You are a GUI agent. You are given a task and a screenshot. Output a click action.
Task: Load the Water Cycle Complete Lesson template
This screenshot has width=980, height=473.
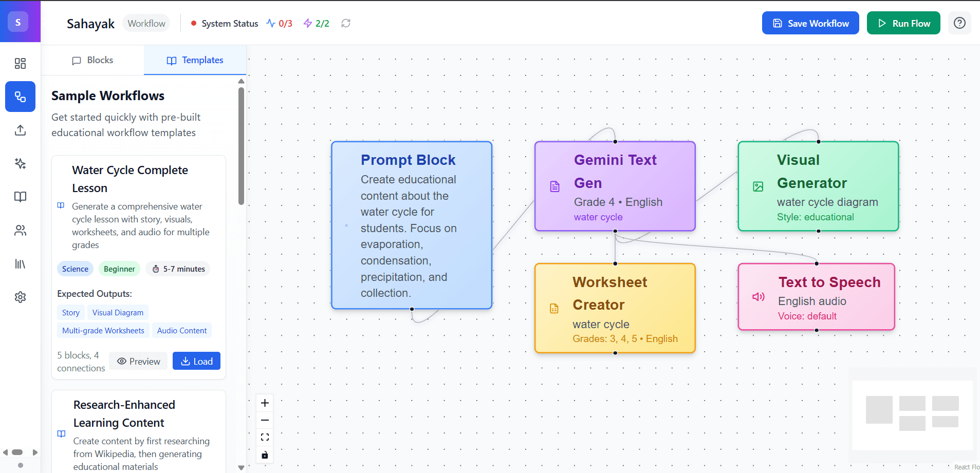(196, 361)
